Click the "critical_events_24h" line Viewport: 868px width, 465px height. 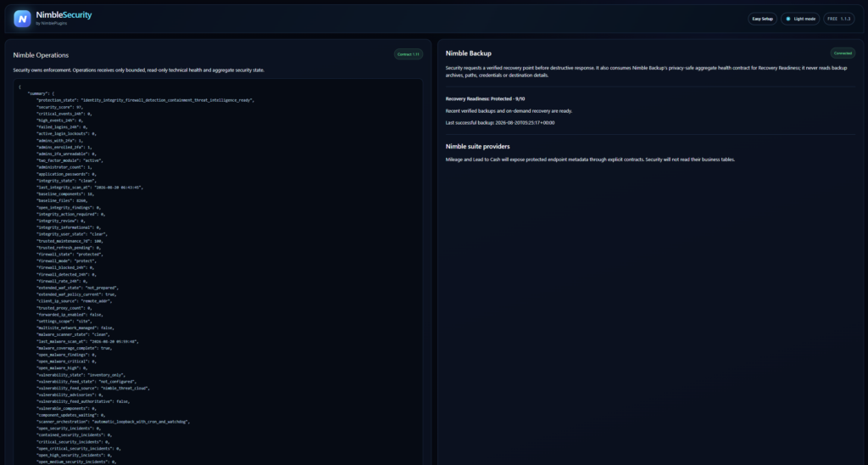click(64, 114)
